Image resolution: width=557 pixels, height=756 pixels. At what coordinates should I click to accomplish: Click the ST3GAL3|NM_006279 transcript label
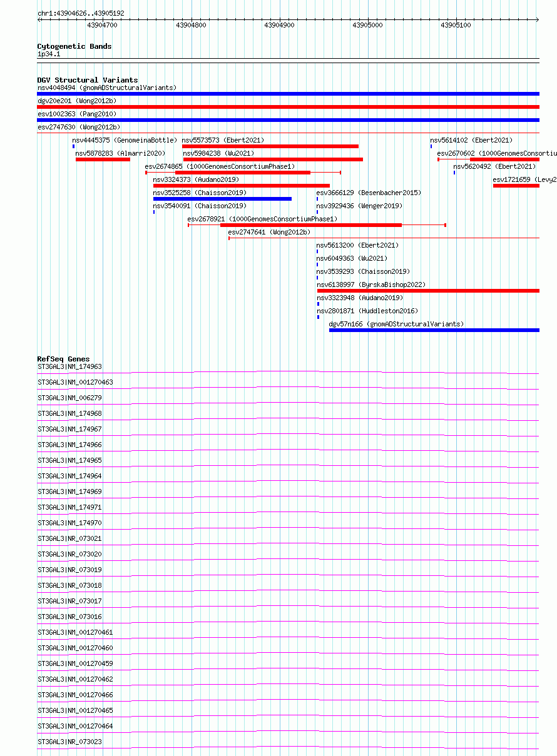(69, 398)
